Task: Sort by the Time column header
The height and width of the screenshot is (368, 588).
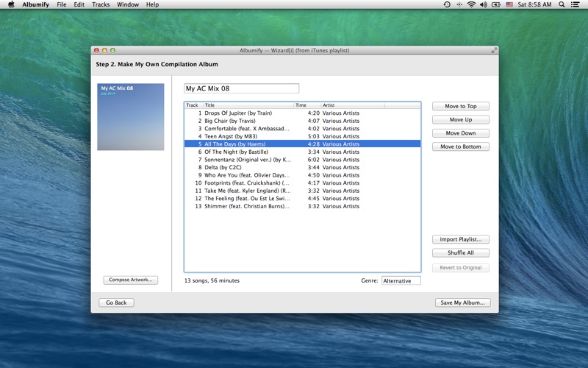Action: 307,105
